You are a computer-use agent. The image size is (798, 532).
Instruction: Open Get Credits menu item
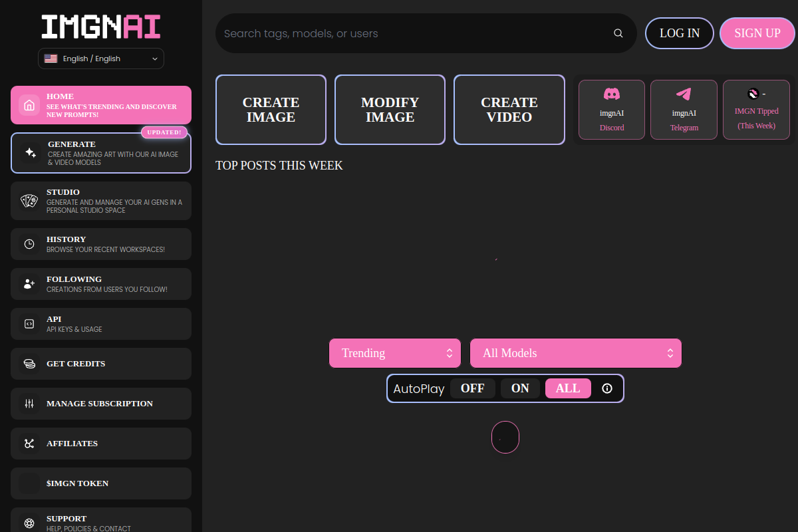click(x=101, y=364)
